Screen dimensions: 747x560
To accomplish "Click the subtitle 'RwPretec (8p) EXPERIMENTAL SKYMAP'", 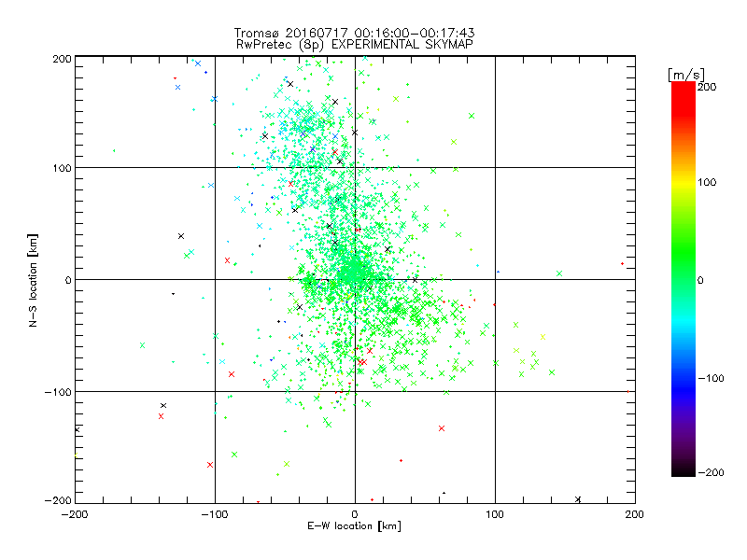I will click(355, 45).
